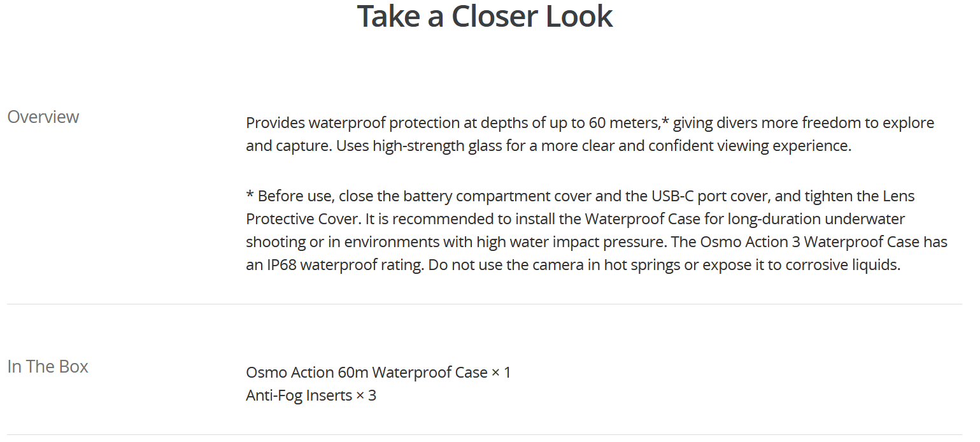The width and height of the screenshot is (980, 442).
Task: Select the In The Box section label
Action: click(48, 366)
